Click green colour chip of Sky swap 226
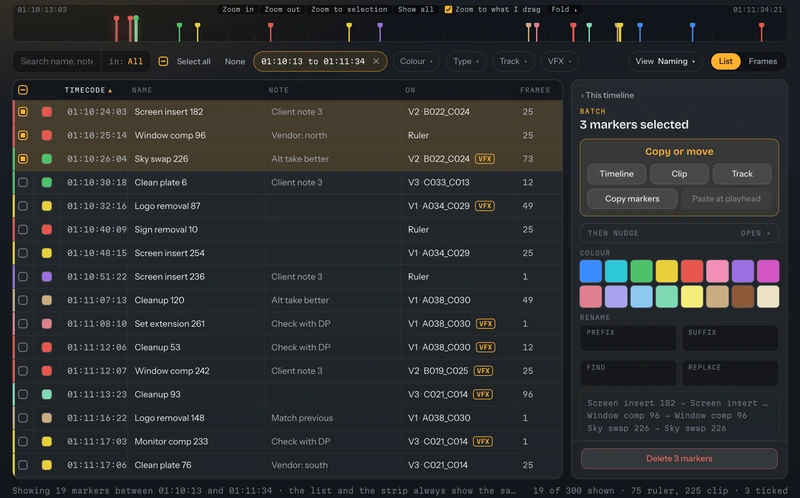Viewport: 800px width, 498px height. coord(46,159)
